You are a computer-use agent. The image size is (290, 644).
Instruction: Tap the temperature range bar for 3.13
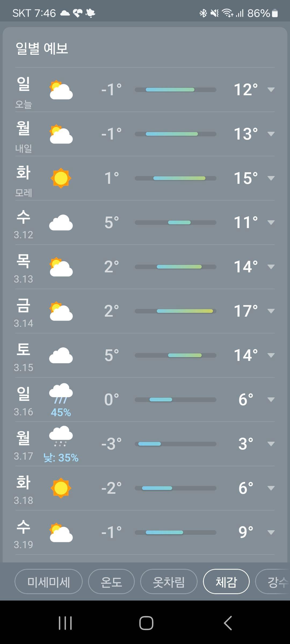point(175,267)
